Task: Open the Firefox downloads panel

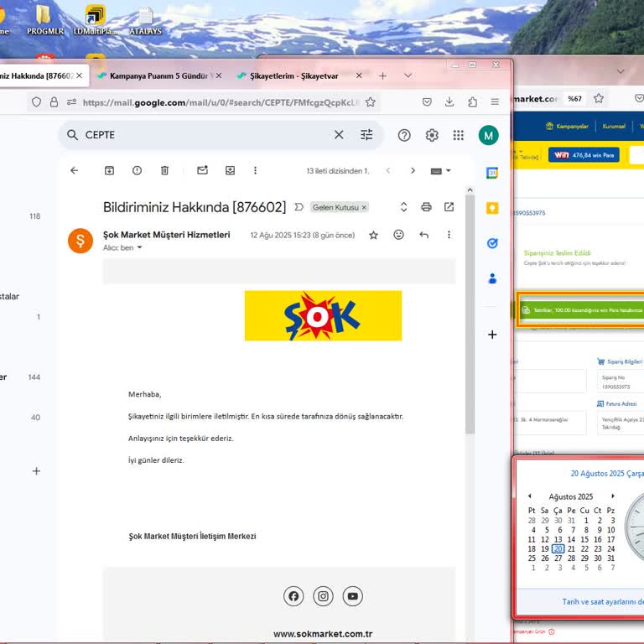Action: [x=449, y=101]
